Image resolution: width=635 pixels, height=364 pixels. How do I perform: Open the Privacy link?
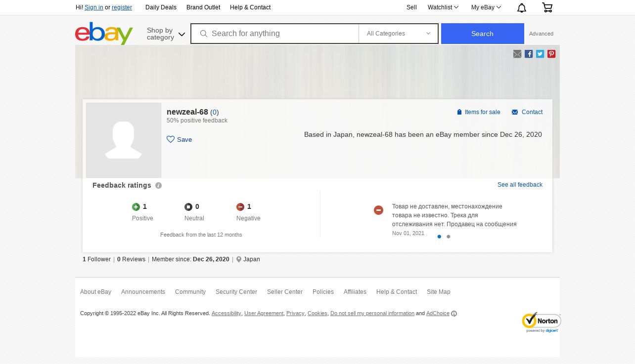(x=295, y=314)
